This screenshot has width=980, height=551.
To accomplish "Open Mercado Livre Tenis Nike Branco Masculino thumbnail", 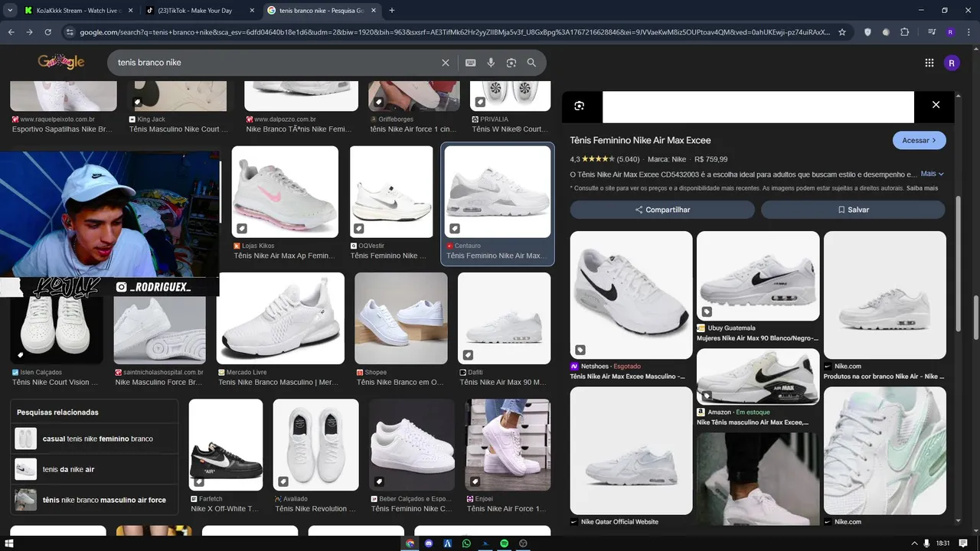I will pyautogui.click(x=280, y=318).
